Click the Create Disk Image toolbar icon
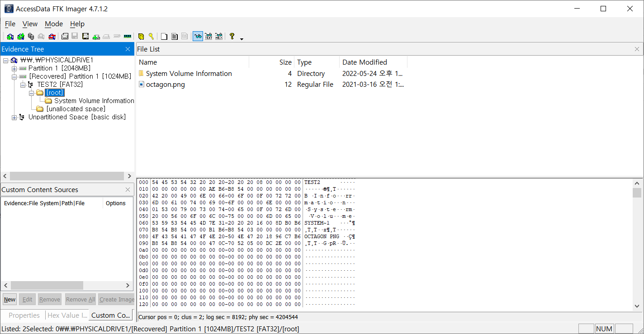Viewport: 644px width, 334px height. (65, 36)
